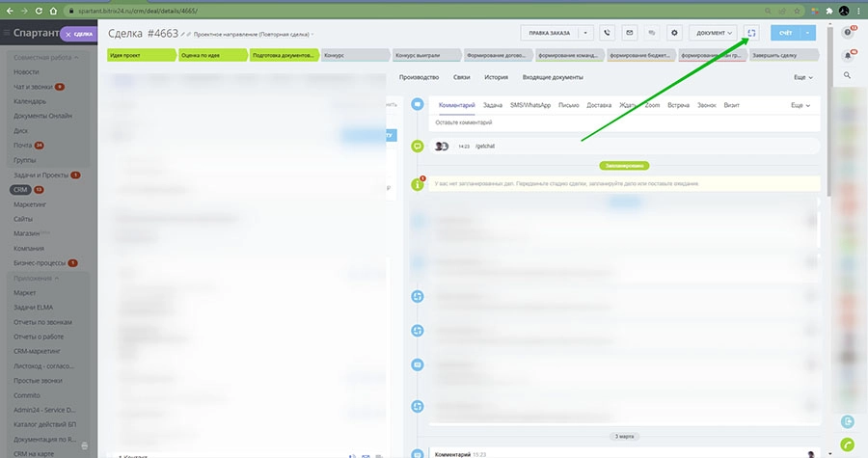Select the SMS/WhatsApp activity tab

click(529, 104)
